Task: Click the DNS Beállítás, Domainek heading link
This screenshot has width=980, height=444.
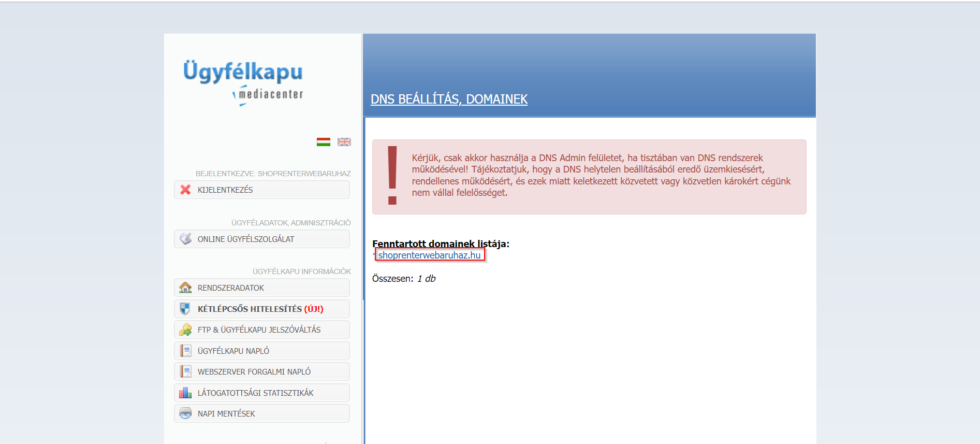Action: click(449, 99)
